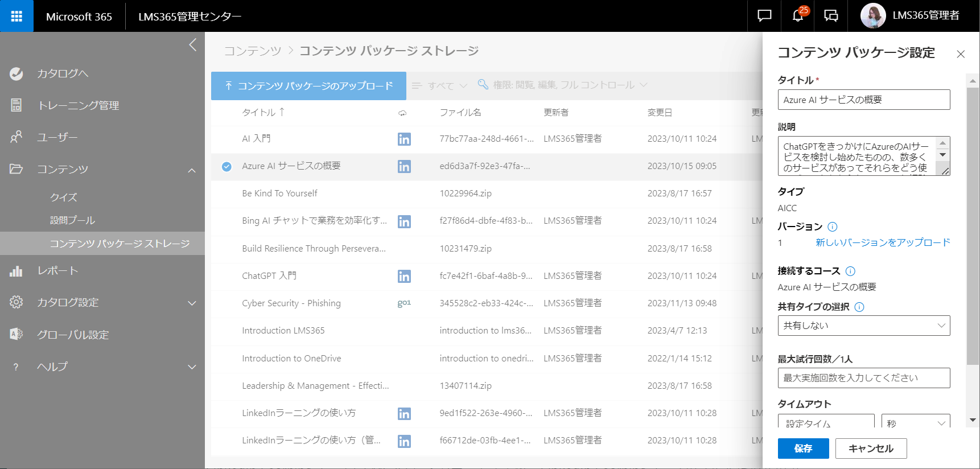Click LinkedIn icon on Bing AI チャット row
This screenshot has height=469, width=980.
(x=404, y=221)
